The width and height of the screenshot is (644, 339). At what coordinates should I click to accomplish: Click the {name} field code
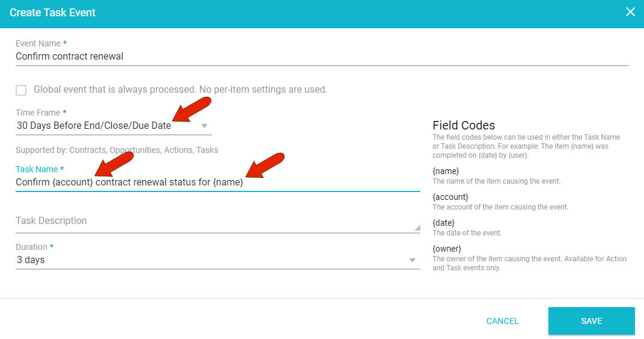tap(446, 171)
